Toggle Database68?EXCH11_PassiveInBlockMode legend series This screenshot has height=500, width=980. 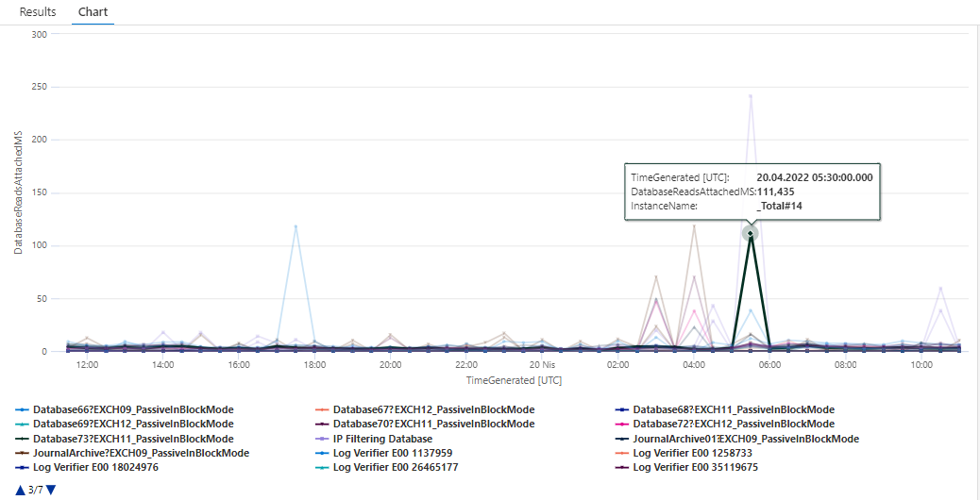point(725,410)
